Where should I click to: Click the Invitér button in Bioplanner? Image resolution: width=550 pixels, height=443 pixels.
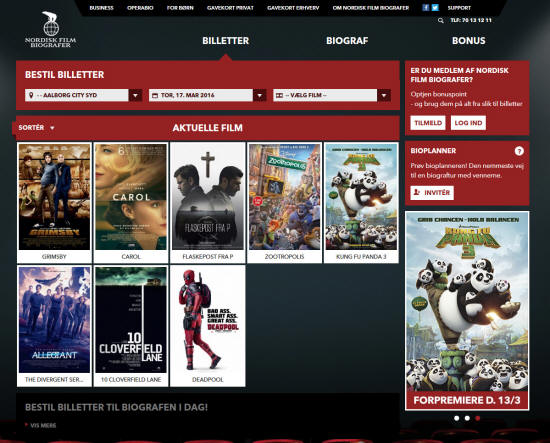coord(432,193)
